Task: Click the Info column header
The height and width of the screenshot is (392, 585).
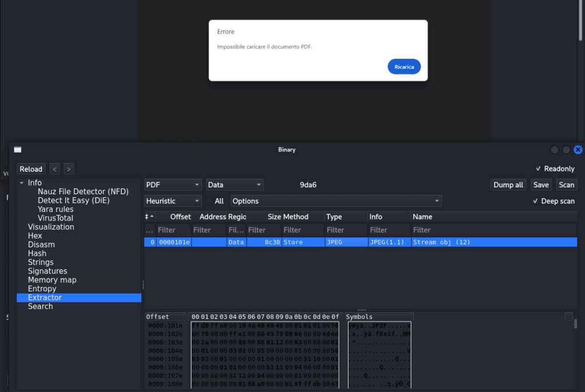Action: [389, 217]
